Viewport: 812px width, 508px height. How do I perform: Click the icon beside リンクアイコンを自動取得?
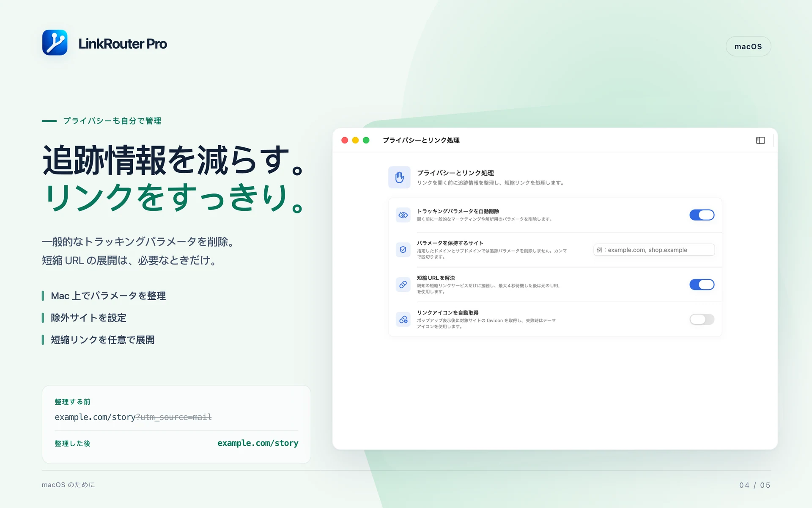pos(403,319)
